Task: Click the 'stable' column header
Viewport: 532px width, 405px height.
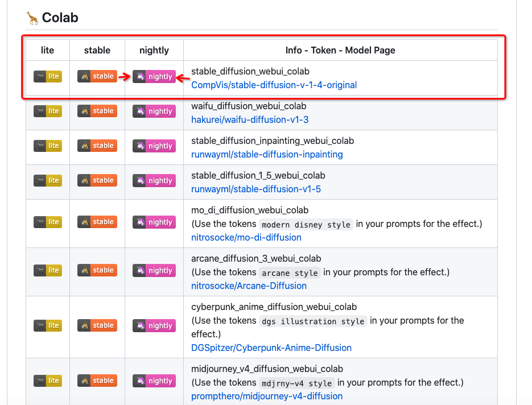Action: click(97, 50)
